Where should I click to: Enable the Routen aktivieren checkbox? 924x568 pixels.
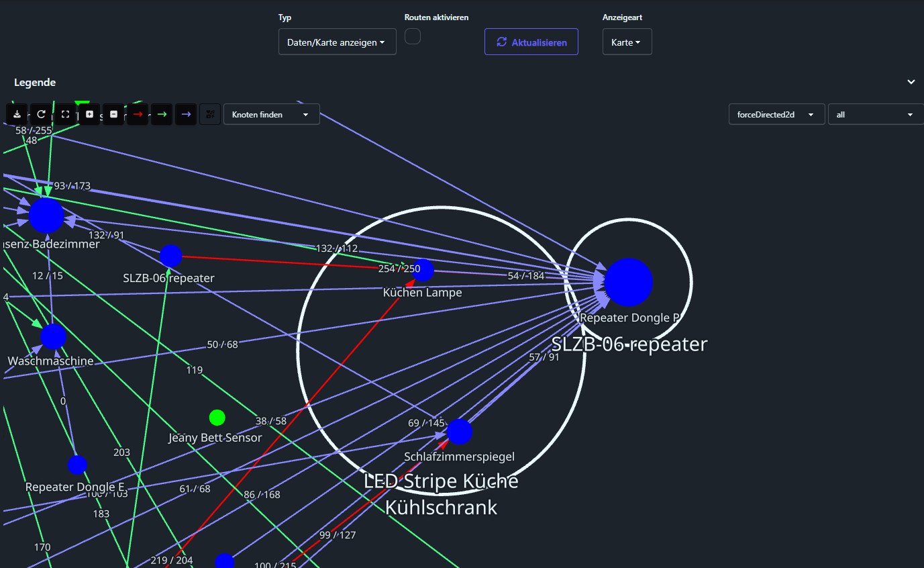[x=413, y=36]
